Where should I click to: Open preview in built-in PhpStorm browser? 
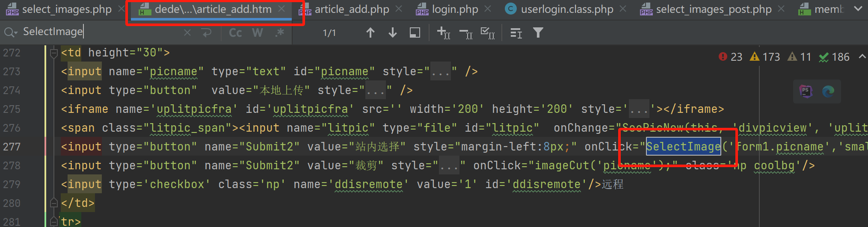click(x=806, y=91)
